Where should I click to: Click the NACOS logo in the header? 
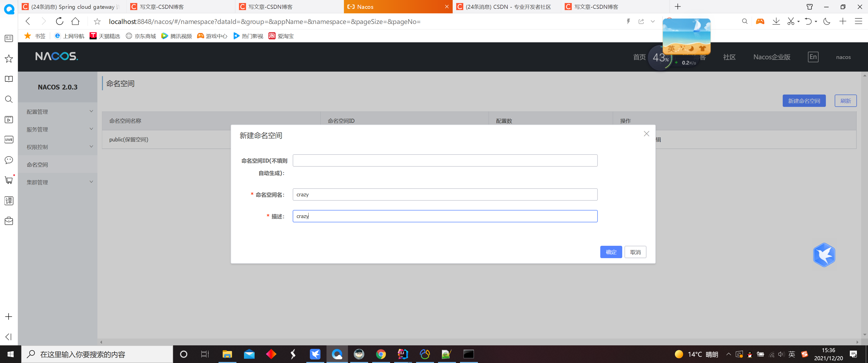56,56
